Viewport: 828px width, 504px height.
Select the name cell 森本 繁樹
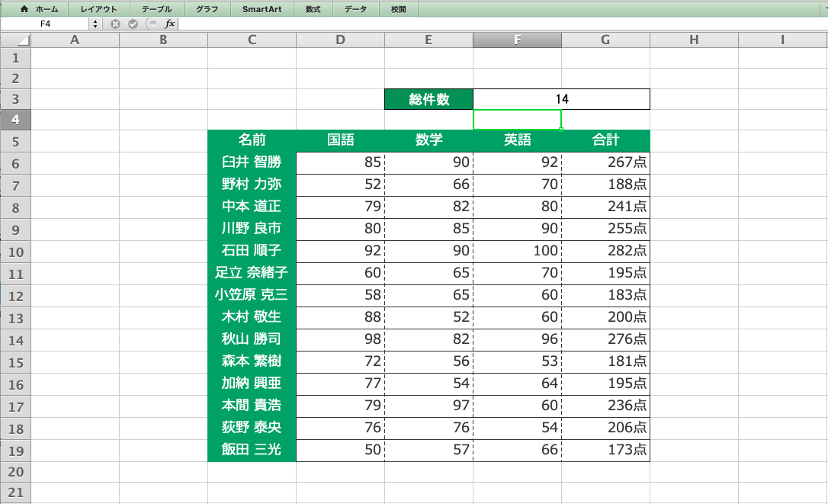[x=252, y=361]
